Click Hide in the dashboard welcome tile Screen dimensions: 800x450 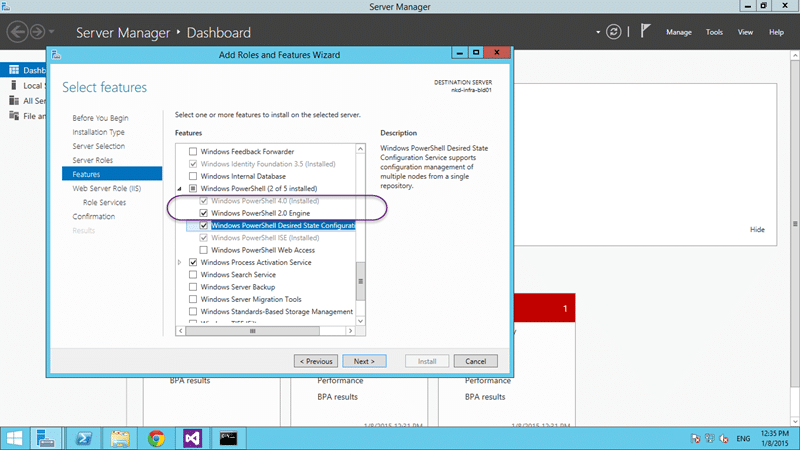757,230
